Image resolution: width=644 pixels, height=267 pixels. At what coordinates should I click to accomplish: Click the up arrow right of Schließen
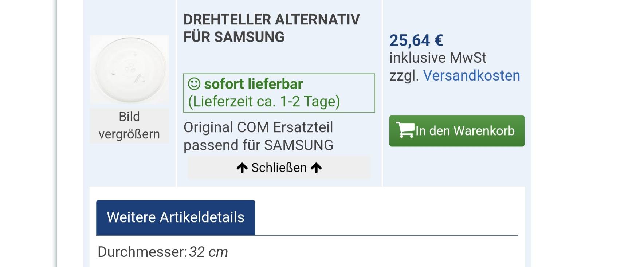tap(316, 168)
